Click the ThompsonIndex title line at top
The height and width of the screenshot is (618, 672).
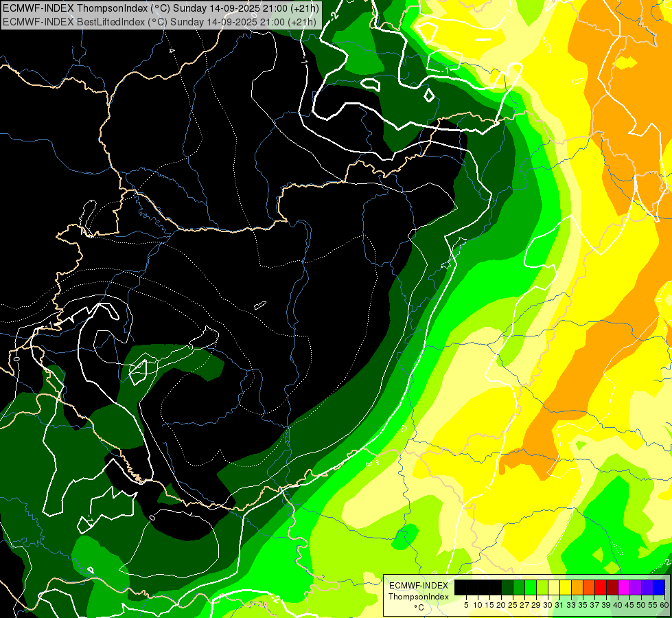[x=161, y=8]
